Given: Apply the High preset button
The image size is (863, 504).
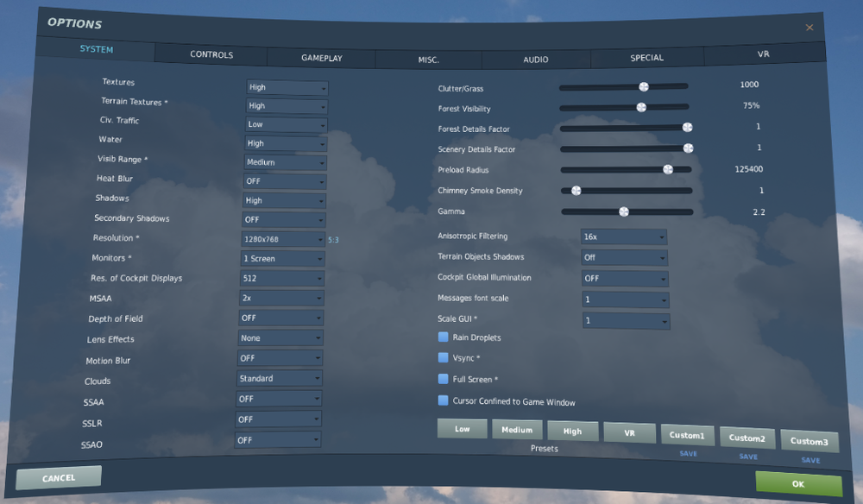Looking at the screenshot, I should click(x=572, y=432).
